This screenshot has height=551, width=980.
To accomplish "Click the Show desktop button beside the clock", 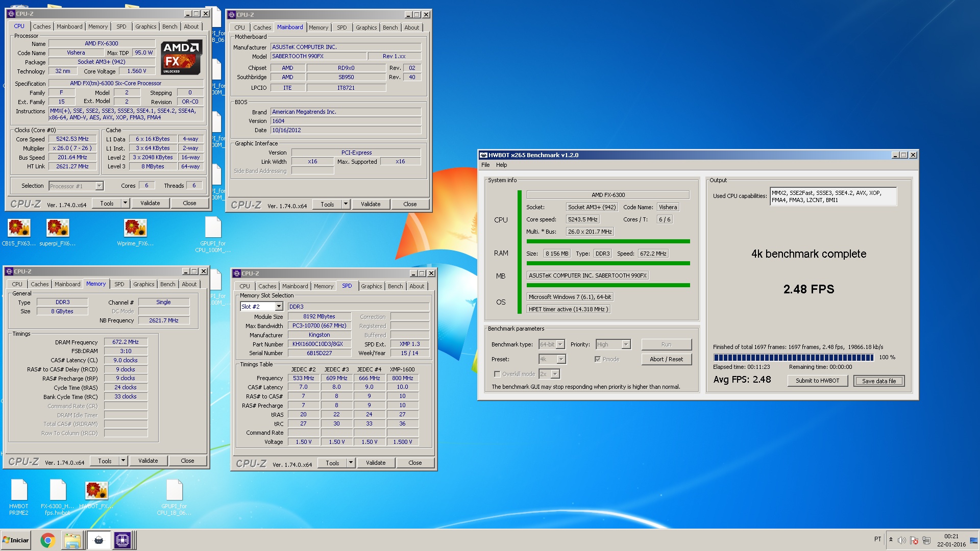I will tap(974, 540).
